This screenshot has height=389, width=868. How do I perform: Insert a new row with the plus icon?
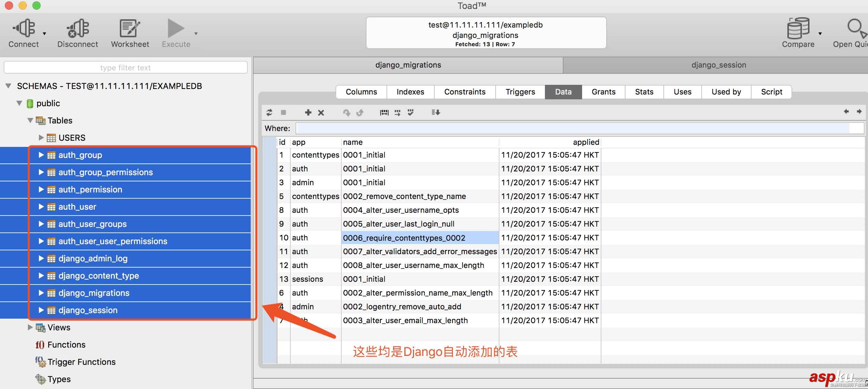pos(308,112)
